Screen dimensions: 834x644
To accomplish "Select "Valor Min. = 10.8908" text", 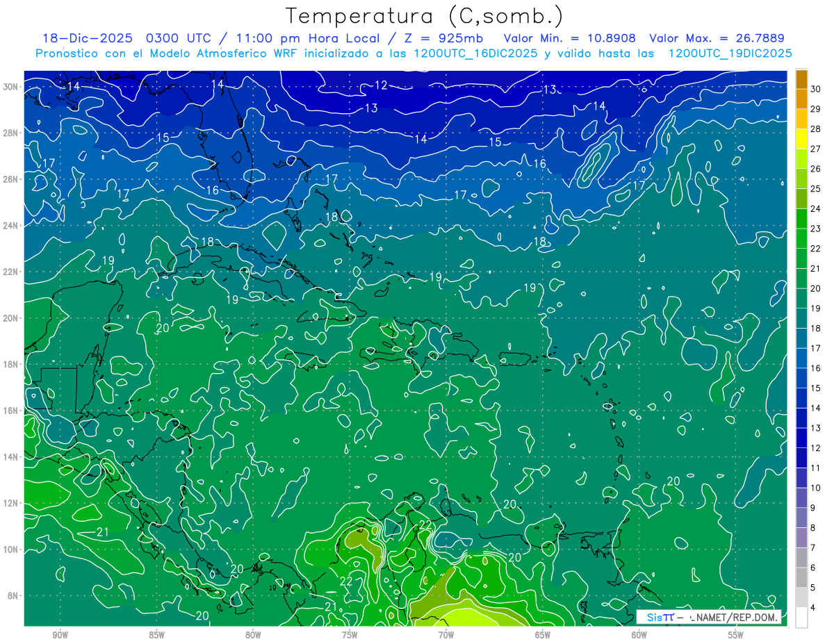I will (x=570, y=38).
